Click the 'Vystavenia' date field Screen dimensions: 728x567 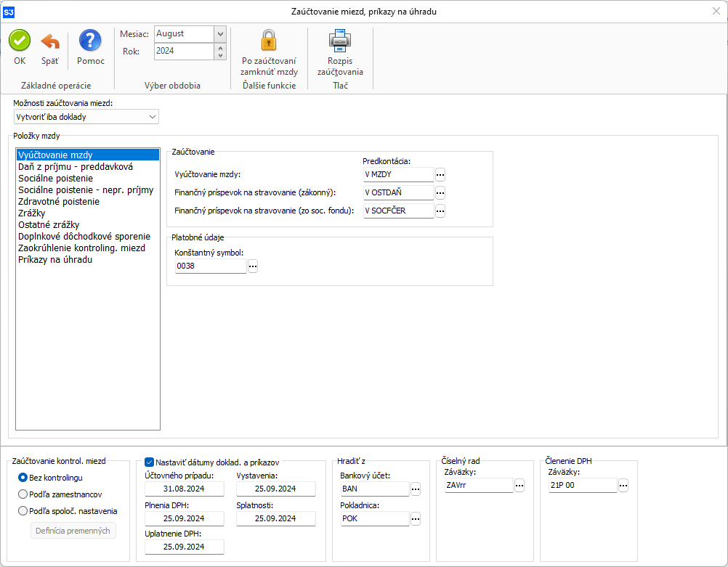[x=276, y=489]
